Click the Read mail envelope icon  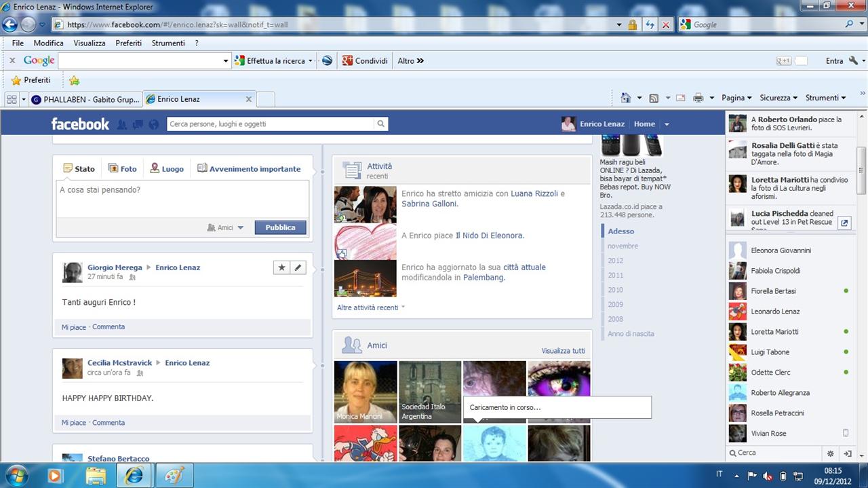coord(680,98)
